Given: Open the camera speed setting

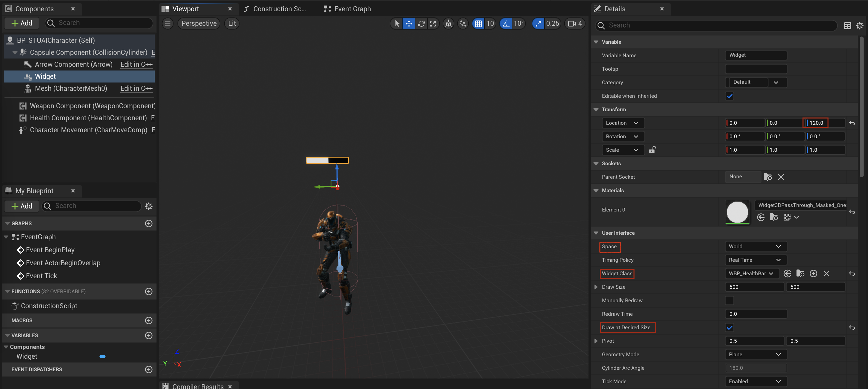Looking at the screenshot, I should pos(575,23).
